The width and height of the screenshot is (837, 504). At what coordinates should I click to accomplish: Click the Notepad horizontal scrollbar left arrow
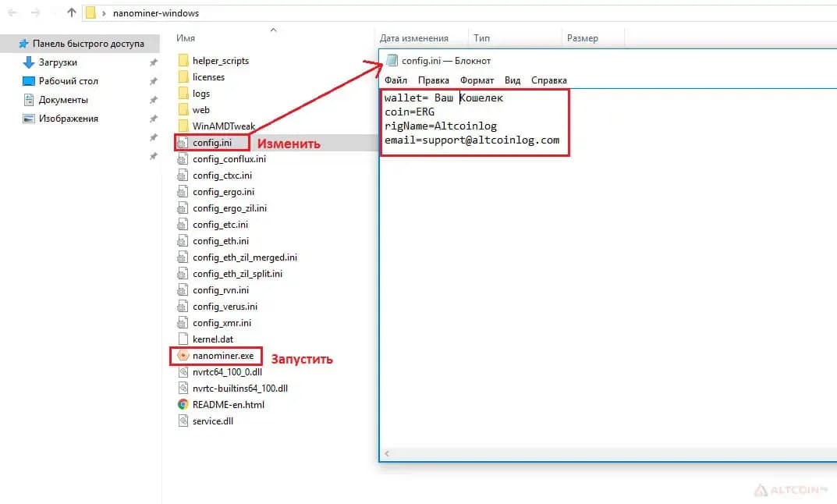[387, 454]
